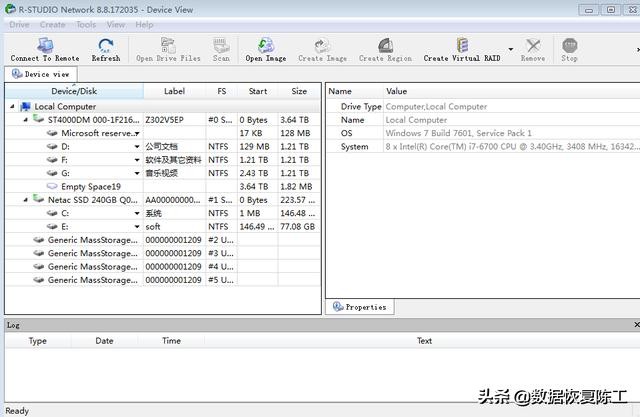The width and height of the screenshot is (640, 417).
Task: Click the Create Virtual RAID icon
Action: click(x=462, y=45)
